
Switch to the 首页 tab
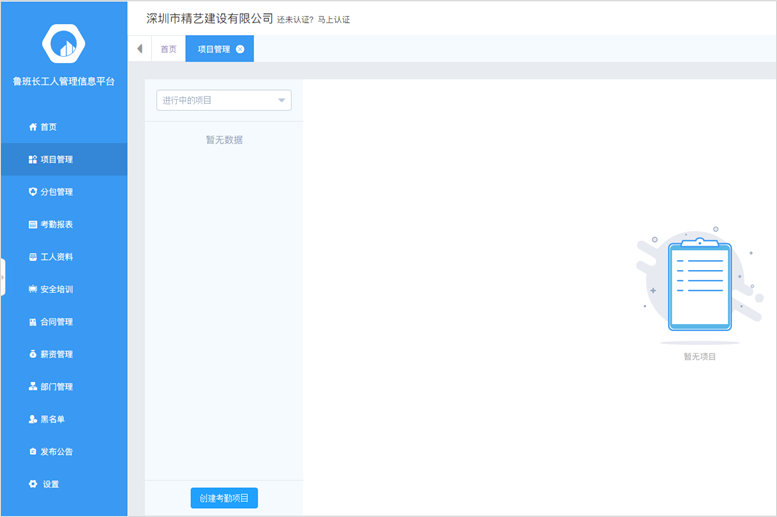click(x=168, y=49)
